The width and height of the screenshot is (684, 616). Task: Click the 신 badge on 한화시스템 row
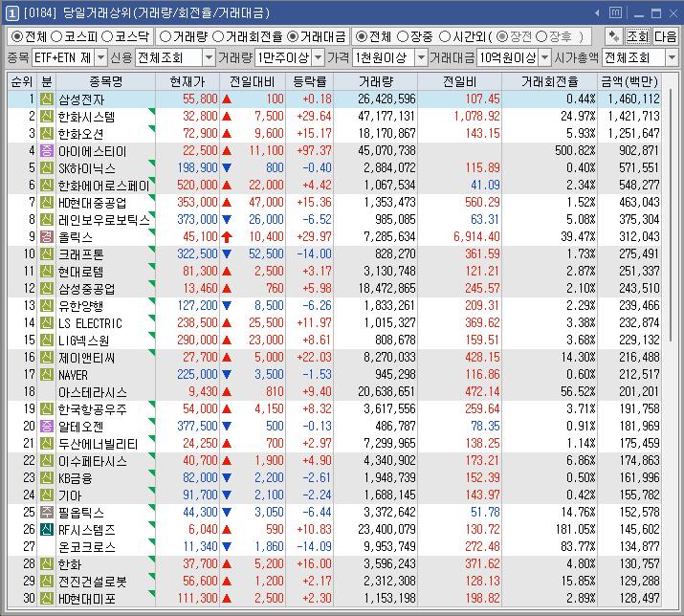click(47, 117)
